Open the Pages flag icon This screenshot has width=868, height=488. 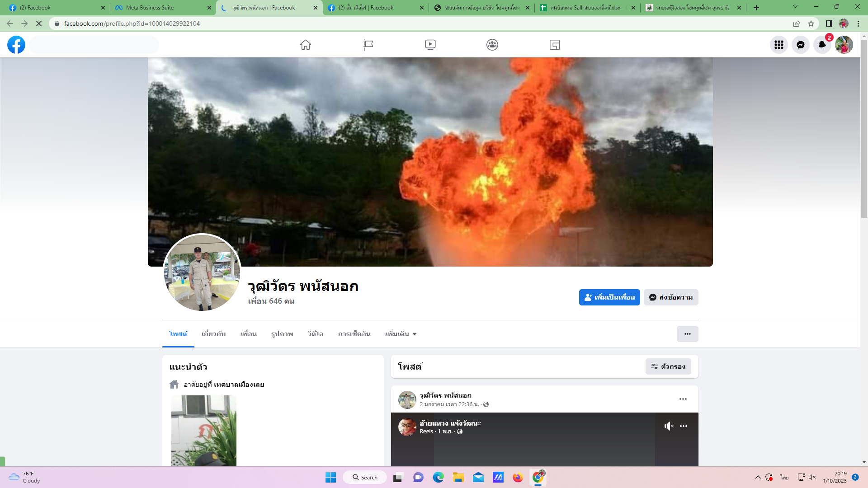(368, 45)
